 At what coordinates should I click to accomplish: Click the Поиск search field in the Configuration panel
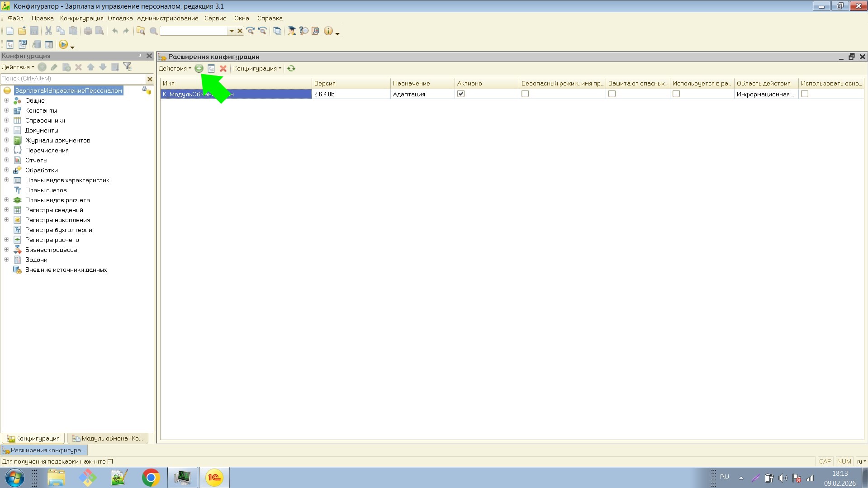click(x=72, y=79)
